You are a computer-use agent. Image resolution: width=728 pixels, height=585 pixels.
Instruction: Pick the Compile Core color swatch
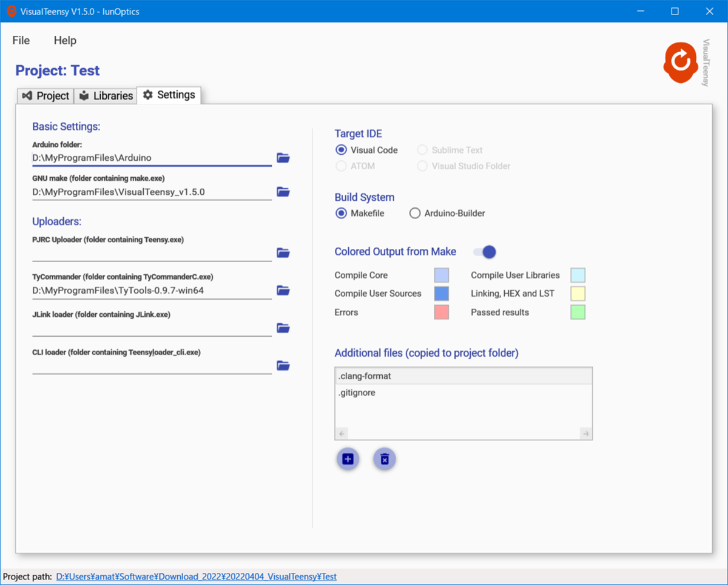[442, 275]
